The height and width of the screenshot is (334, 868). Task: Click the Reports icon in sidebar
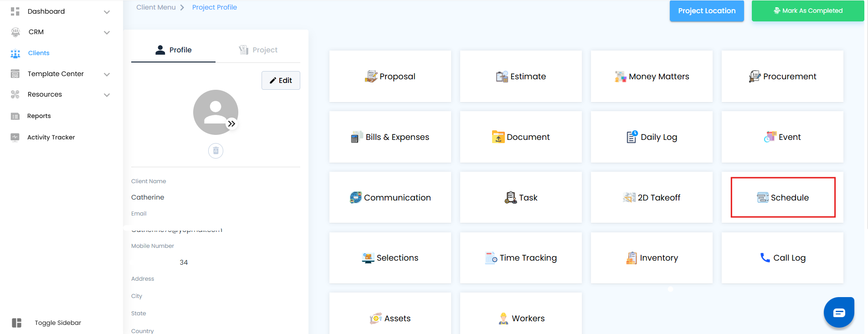[x=15, y=116]
